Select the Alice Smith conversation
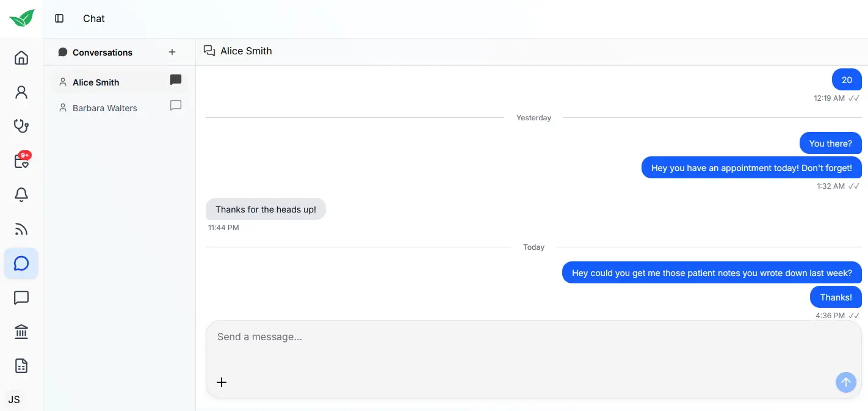Image resolution: width=868 pixels, height=411 pixels. click(95, 82)
